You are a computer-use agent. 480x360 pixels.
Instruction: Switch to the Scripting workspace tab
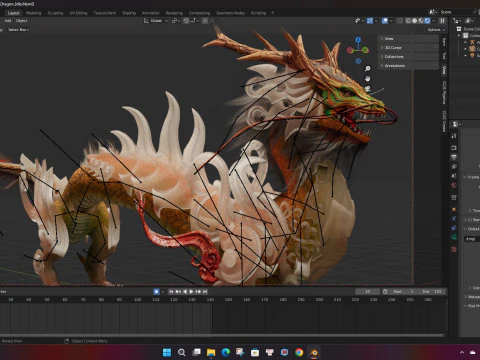pyautogui.click(x=258, y=13)
